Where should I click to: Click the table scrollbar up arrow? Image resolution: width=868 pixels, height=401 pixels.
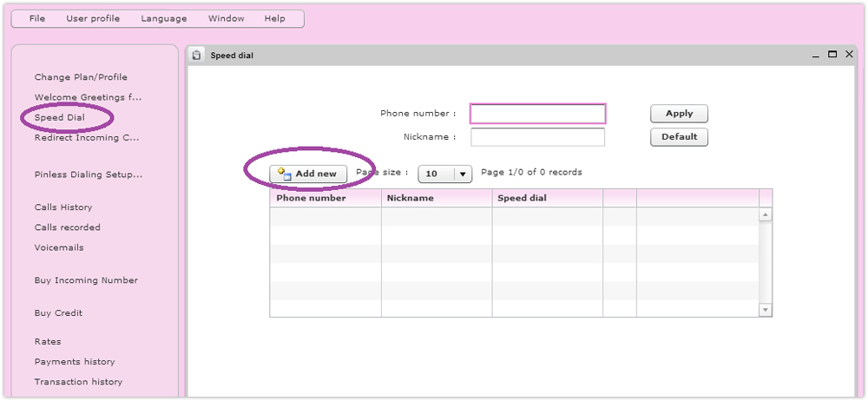pos(766,214)
